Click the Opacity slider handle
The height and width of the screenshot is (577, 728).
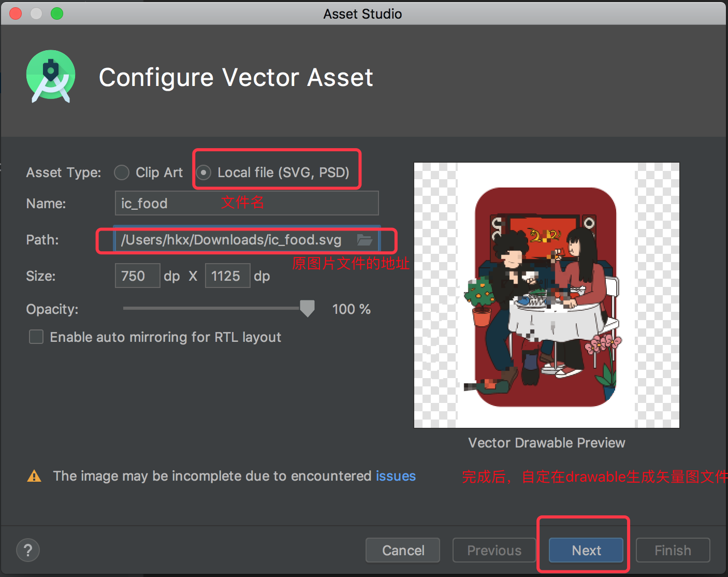(307, 309)
